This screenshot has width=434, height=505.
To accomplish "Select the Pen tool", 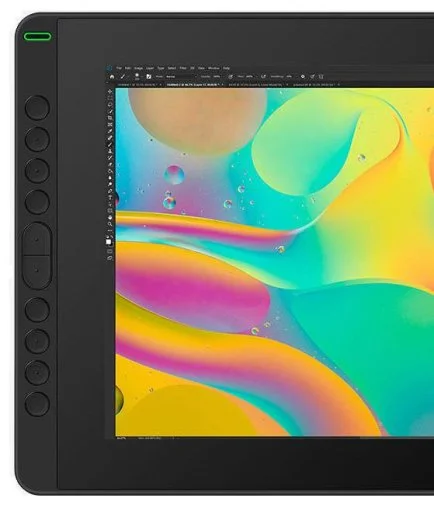I will 110,191.
